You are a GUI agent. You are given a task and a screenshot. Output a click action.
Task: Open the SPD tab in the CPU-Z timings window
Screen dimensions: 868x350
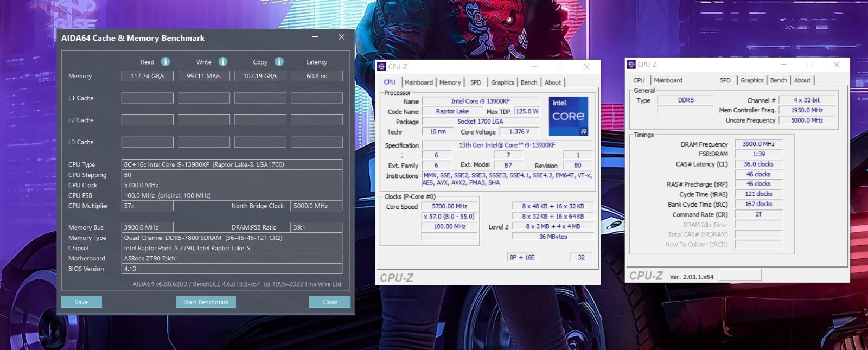(x=725, y=80)
